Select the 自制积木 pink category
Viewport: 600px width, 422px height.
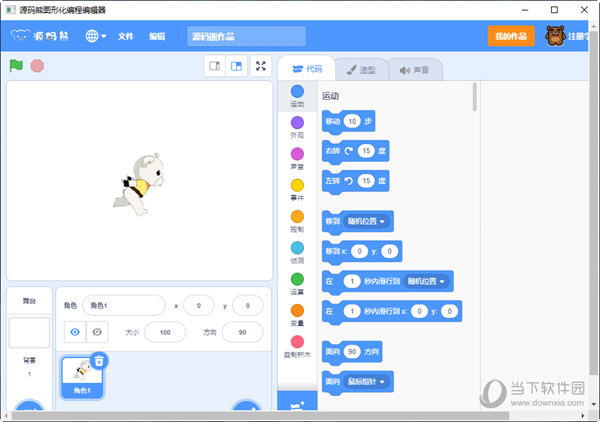pyautogui.click(x=297, y=347)
